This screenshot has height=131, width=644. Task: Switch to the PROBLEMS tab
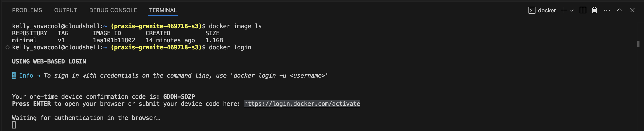[27, 10]
